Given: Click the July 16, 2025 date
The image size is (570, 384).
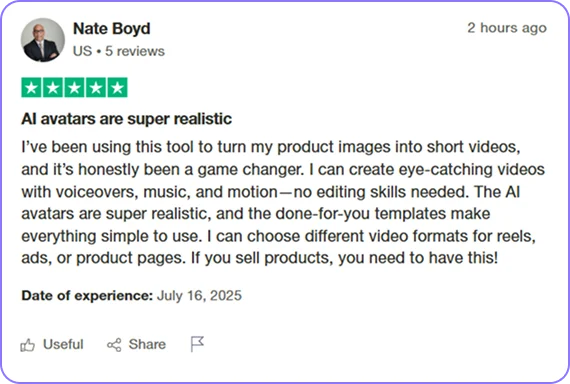Looking at the screenshot, I should (x=199, y=296).
